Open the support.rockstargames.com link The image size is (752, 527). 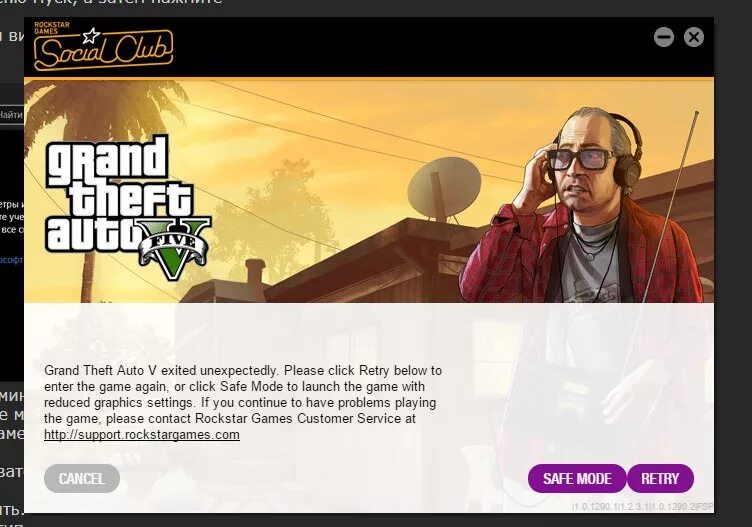(141, 435)
